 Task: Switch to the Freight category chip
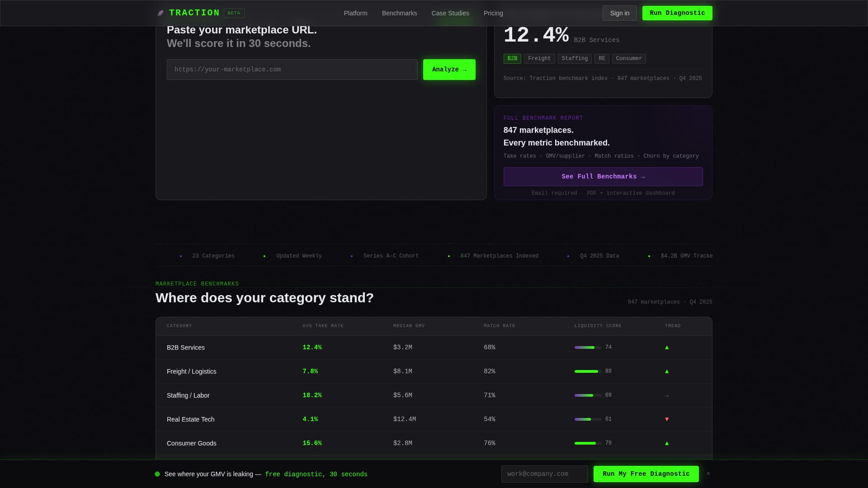coord(539,59)
